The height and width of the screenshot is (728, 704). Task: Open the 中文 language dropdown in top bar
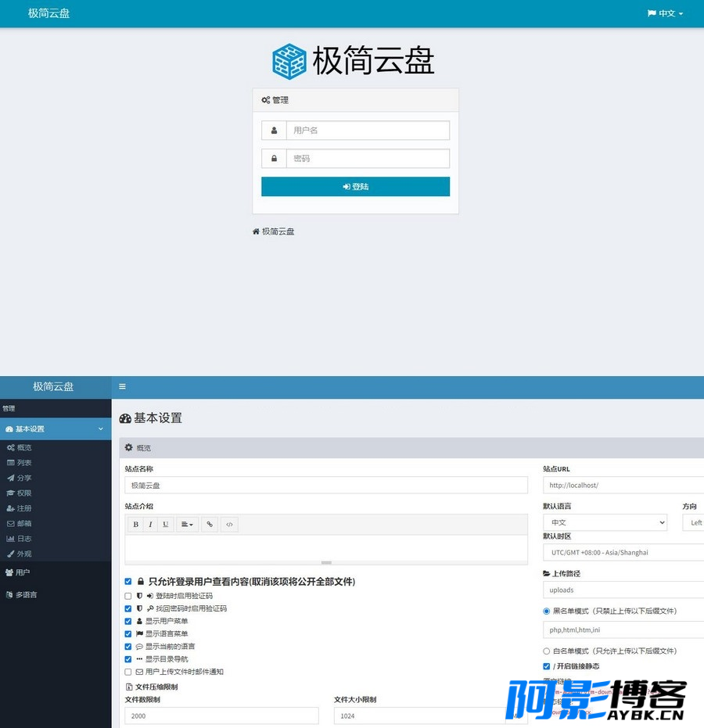(x=666, y=13)
